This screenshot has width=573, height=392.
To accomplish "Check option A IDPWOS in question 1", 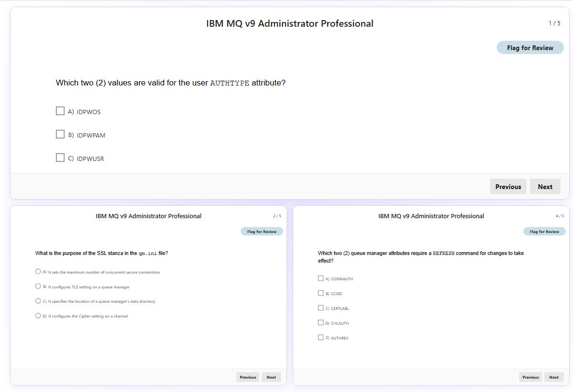I will (x=60, y=111).
